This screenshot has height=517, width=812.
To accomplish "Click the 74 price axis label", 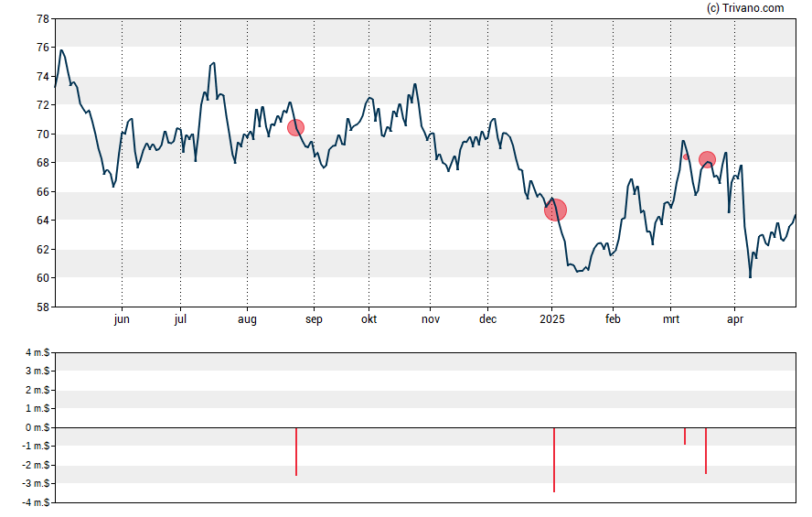I will [43, 77].
